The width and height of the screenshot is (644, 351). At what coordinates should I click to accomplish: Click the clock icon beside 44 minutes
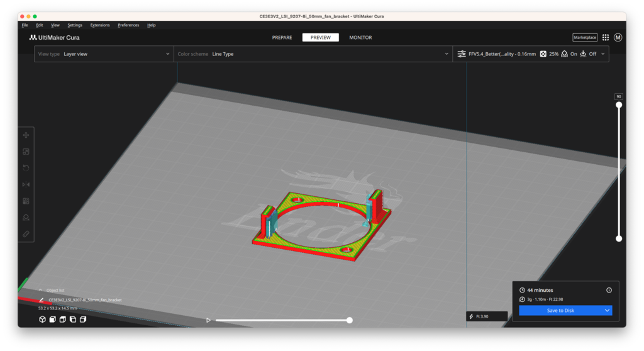(522, 290)
